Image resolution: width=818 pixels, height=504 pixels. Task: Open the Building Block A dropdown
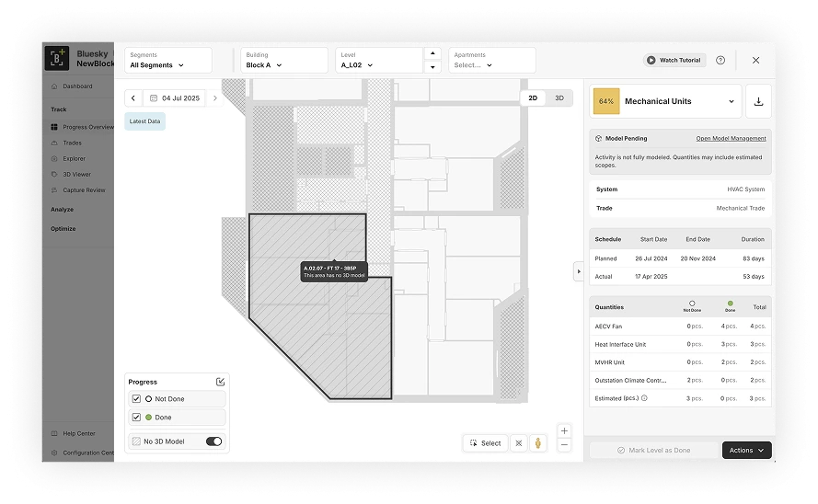283,61
